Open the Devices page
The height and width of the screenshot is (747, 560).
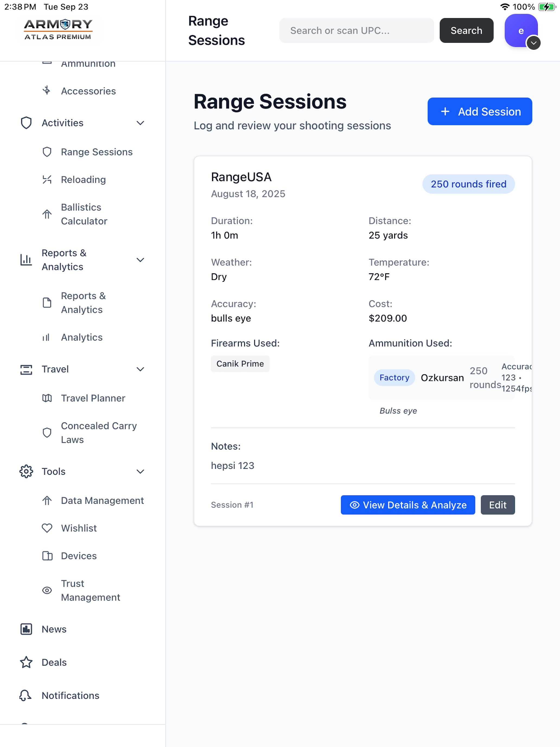(x=79, y=556)
